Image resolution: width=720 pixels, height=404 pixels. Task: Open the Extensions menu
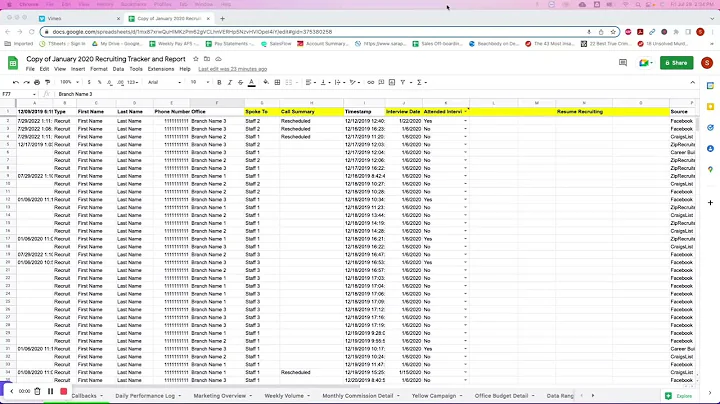161,69
